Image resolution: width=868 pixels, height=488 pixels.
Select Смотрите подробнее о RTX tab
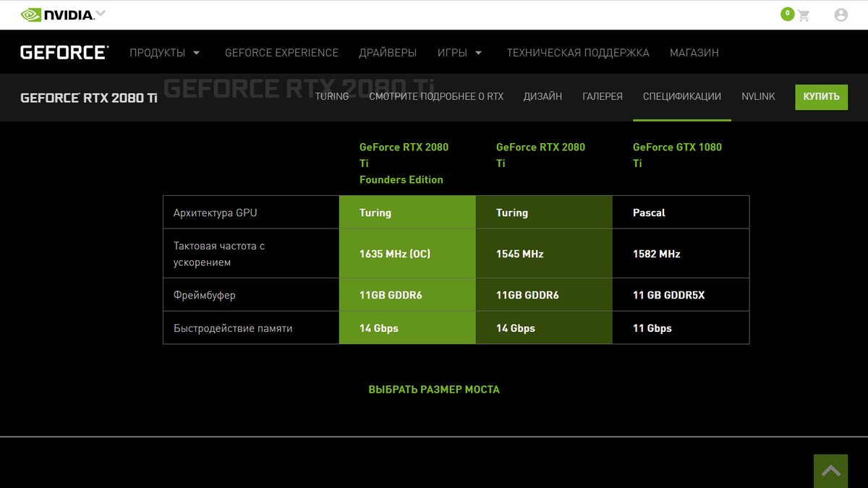point(436,96)
